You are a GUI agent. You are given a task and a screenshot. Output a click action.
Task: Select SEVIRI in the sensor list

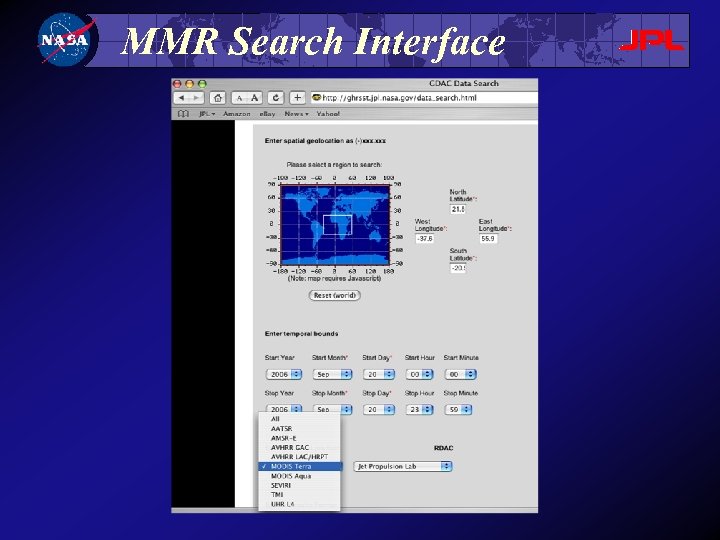(300, 485)
